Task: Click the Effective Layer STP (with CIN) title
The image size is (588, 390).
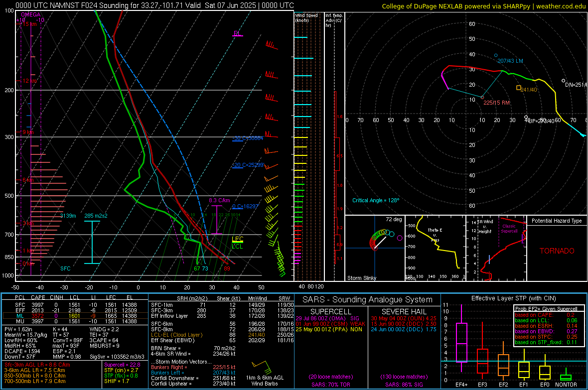Action: coord(513,298)
